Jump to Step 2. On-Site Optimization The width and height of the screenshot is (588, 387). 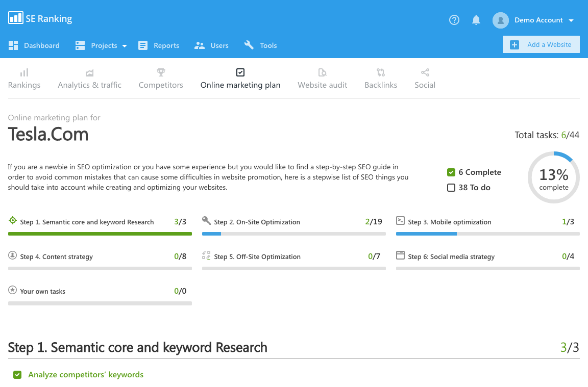pyautogui.click(x=257, y=222)
